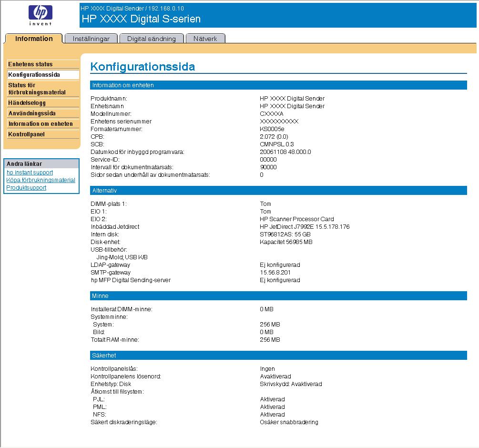The image size is (479, 448).
Task: Click the 192.168.0.10 address text in banner
Action: [166, 8]
